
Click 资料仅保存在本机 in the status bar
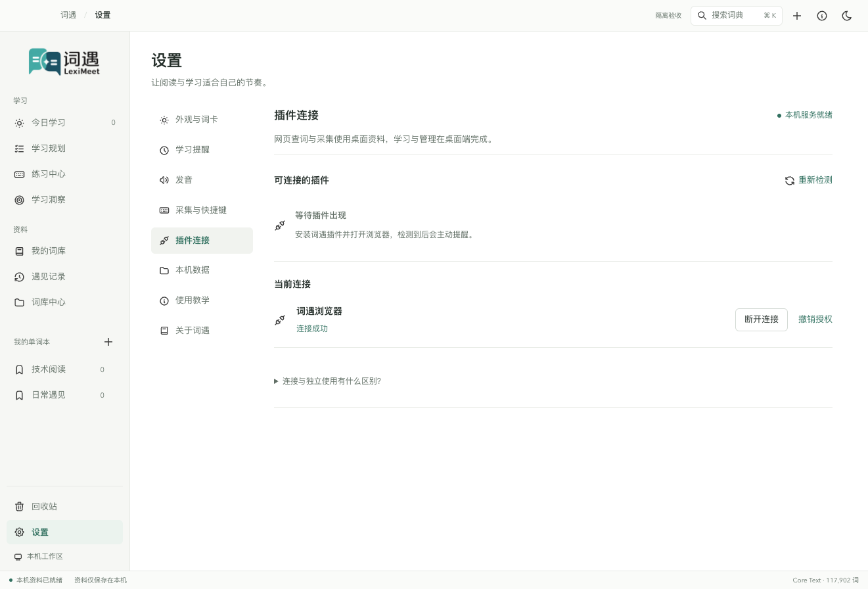101,580
